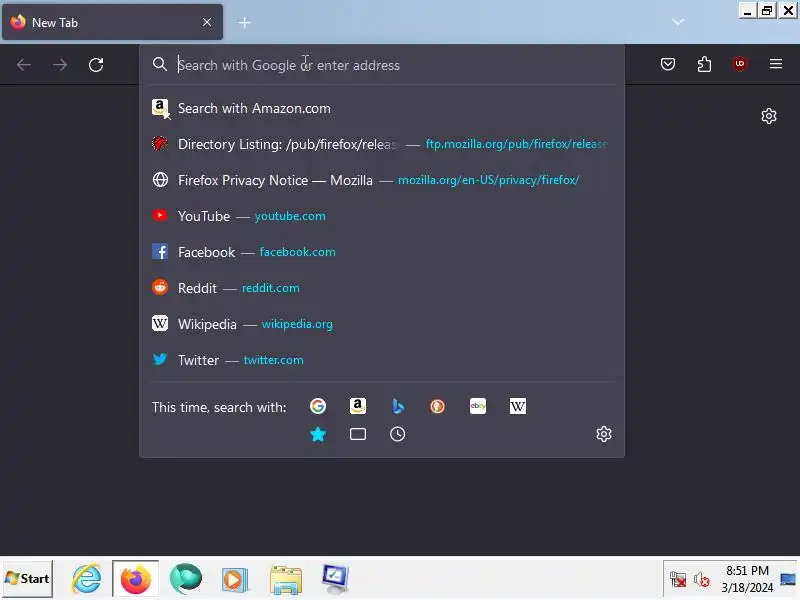Reload the current page
The image size is (800, 600).
96,65
